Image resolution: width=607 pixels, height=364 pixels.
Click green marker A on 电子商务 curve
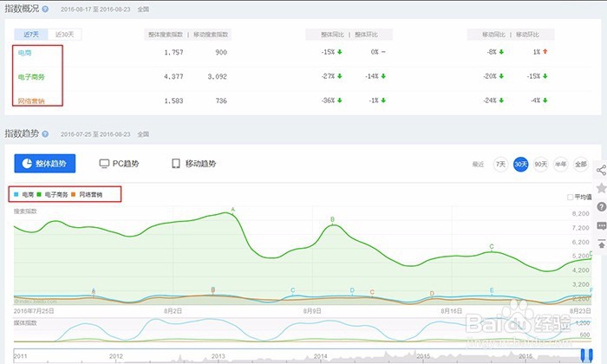pos(233,210)
